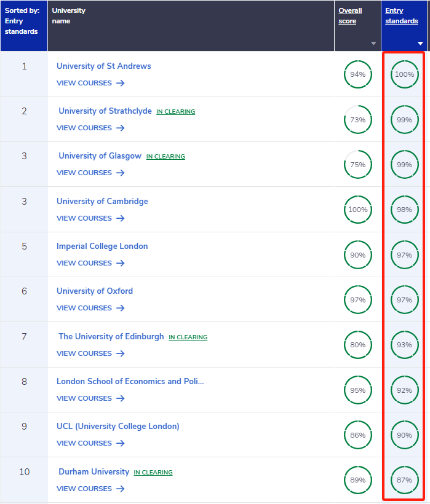
Task: View courses for University of Glasgow
Action: (90, 173)
